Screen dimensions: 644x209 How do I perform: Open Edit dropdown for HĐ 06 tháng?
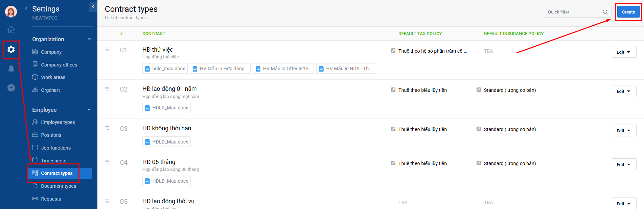[624, 164]
